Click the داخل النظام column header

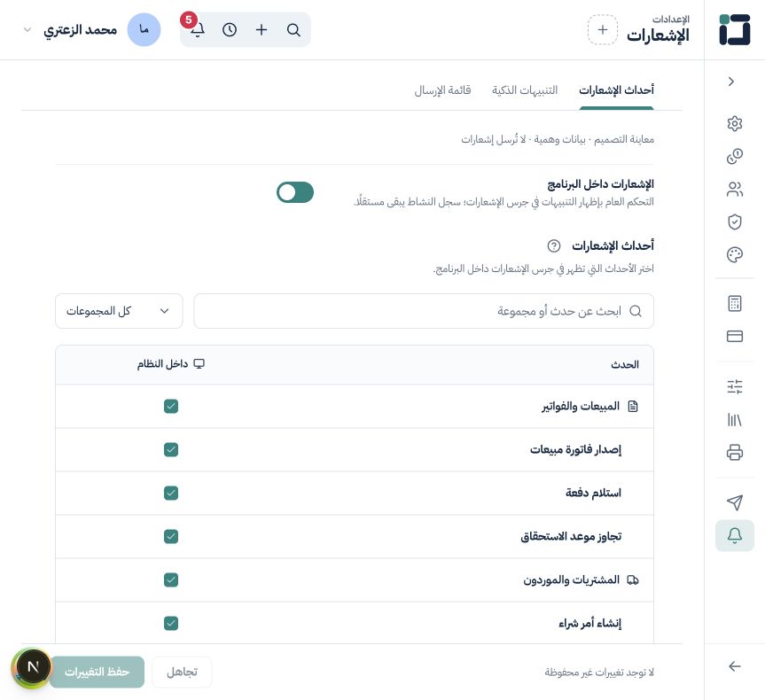[x=171, y=364]
